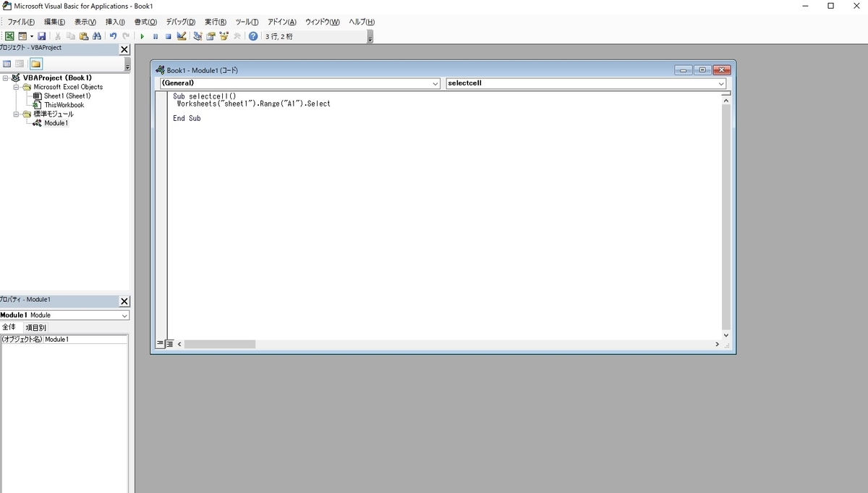This screenshot has height=493, width=868.
Task: Toggle Folders view in Project panel
Action: pos(35,64)
